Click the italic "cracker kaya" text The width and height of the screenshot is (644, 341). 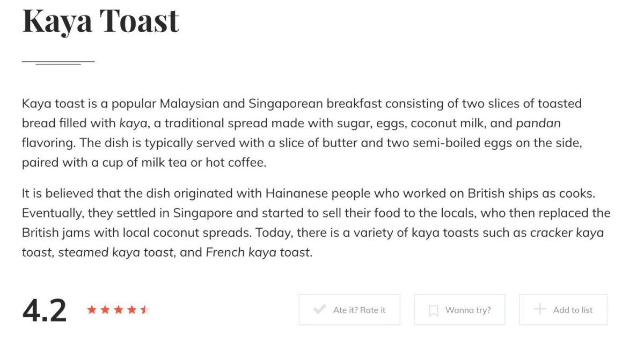[x=567, y=233]
